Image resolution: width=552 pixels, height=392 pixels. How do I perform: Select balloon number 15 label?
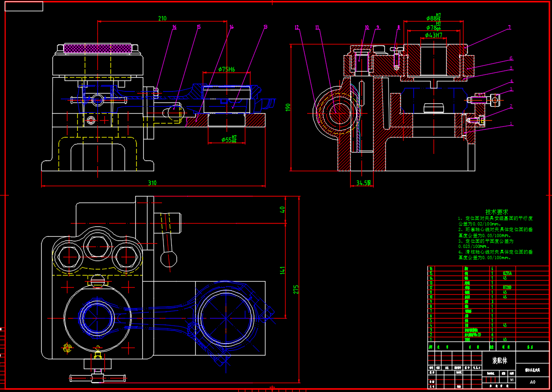199,26
